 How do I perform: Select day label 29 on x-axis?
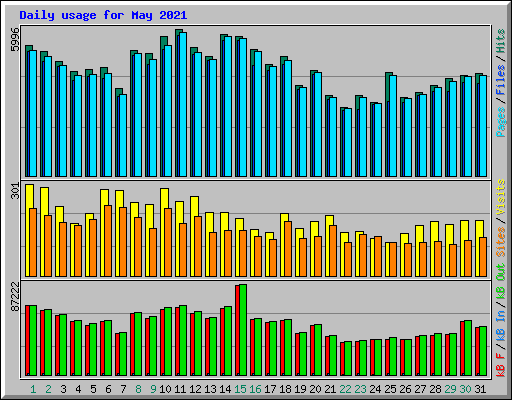tap(450, 389)
